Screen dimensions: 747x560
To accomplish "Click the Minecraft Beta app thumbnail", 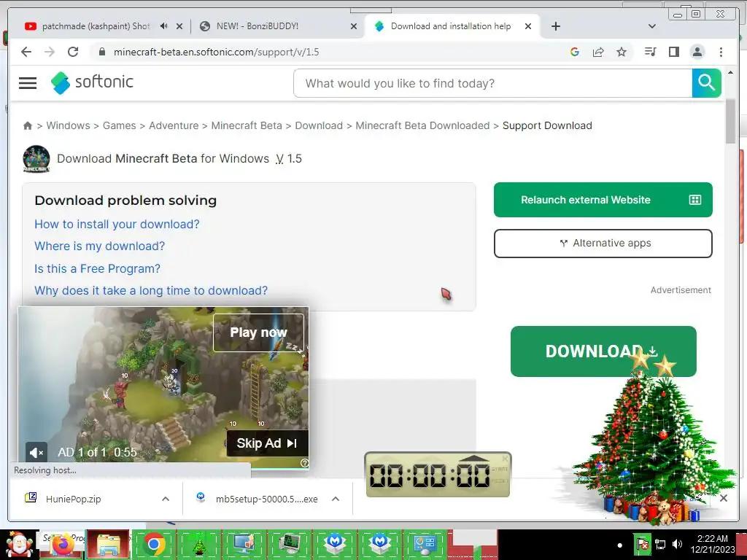I will coord(36,158).
